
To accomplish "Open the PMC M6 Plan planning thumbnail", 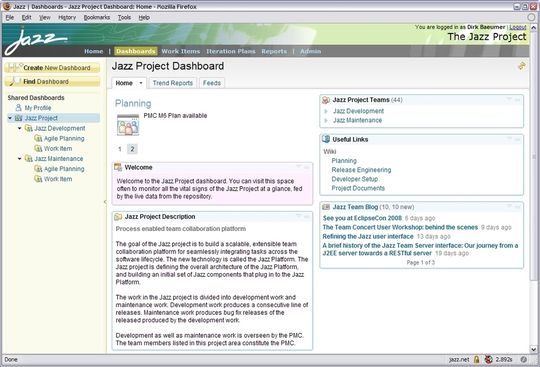I will [x=128, y=125].
